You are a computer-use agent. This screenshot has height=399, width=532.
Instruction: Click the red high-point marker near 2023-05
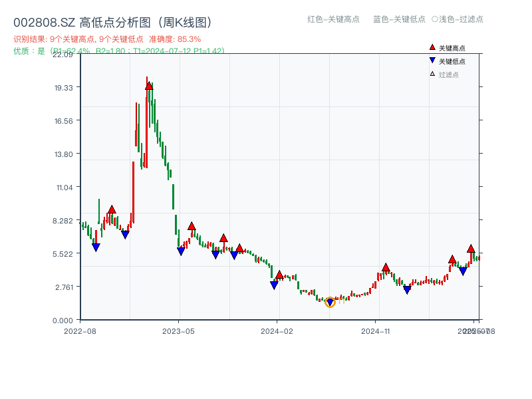[x=192, y=227]
